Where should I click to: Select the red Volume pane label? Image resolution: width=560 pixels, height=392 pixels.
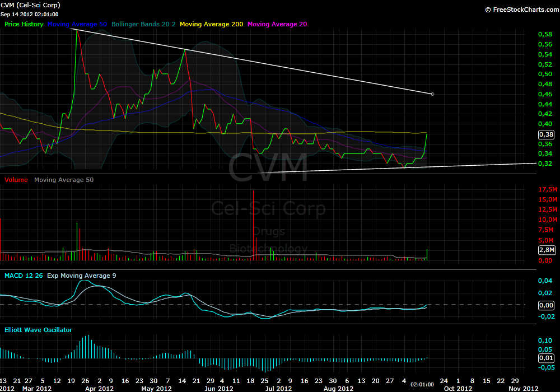tap(16, 180)
